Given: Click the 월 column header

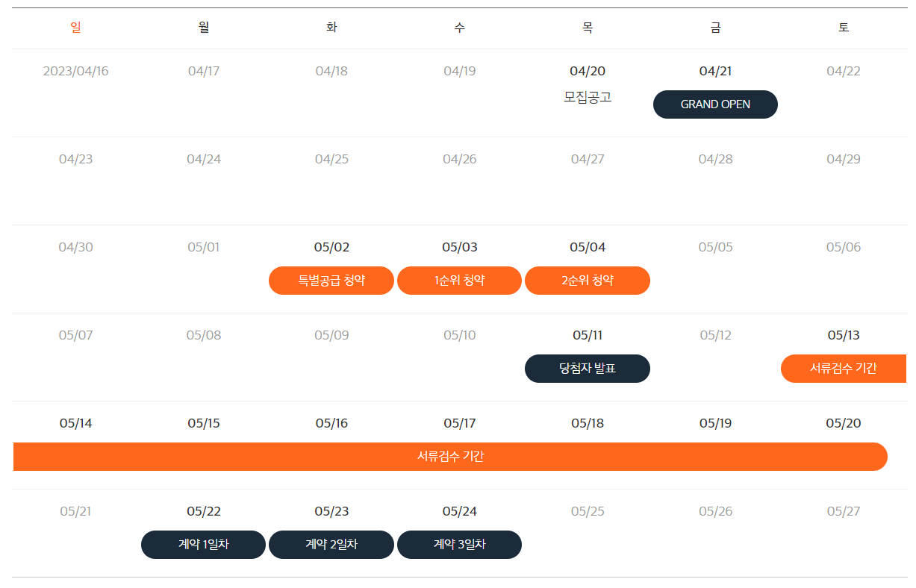Looking at the screenshot, I should pos(203,27).
